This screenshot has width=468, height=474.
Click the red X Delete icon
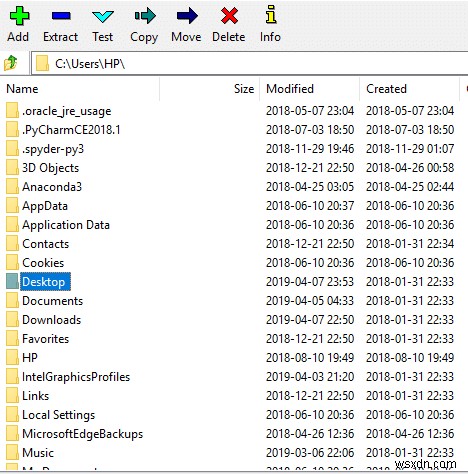pos(229,16)
